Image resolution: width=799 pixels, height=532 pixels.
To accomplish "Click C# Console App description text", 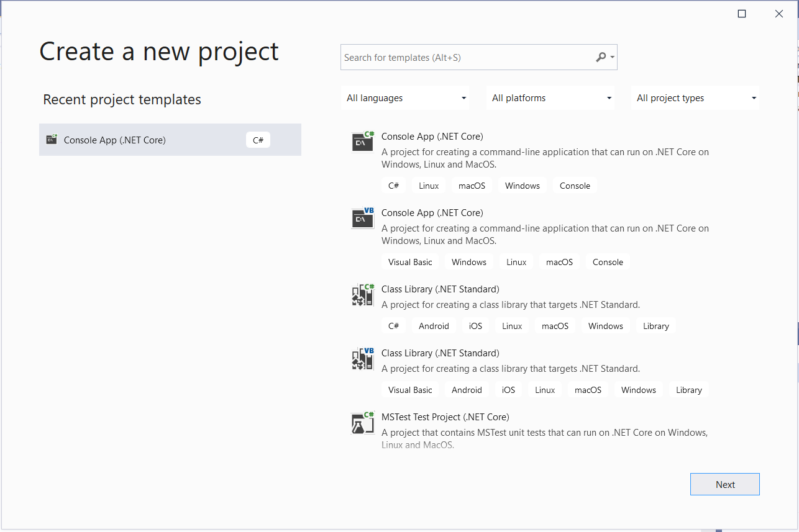I will 545,158.
